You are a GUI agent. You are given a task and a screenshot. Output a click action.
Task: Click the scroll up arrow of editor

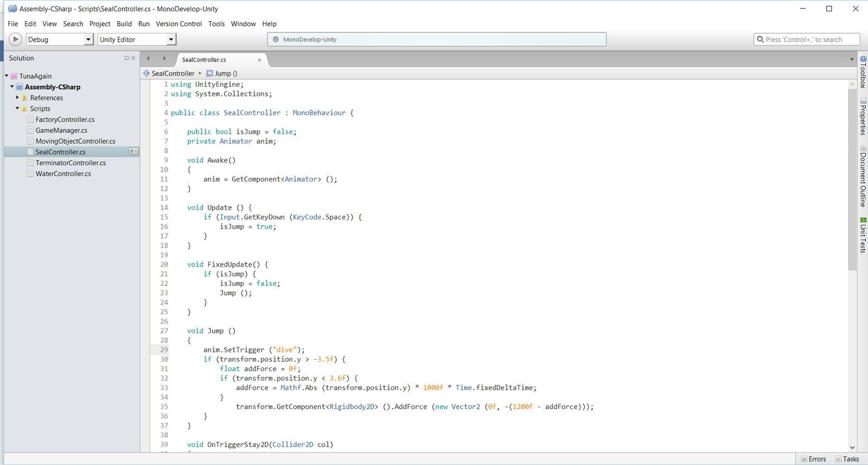(852, 84)
